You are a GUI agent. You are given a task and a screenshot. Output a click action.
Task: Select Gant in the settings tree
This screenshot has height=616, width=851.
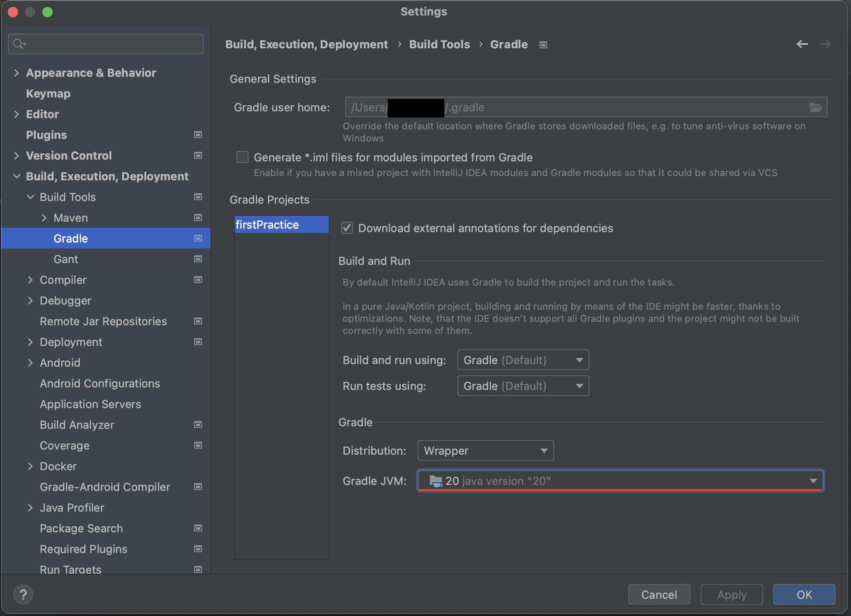[x=66, y=259]
